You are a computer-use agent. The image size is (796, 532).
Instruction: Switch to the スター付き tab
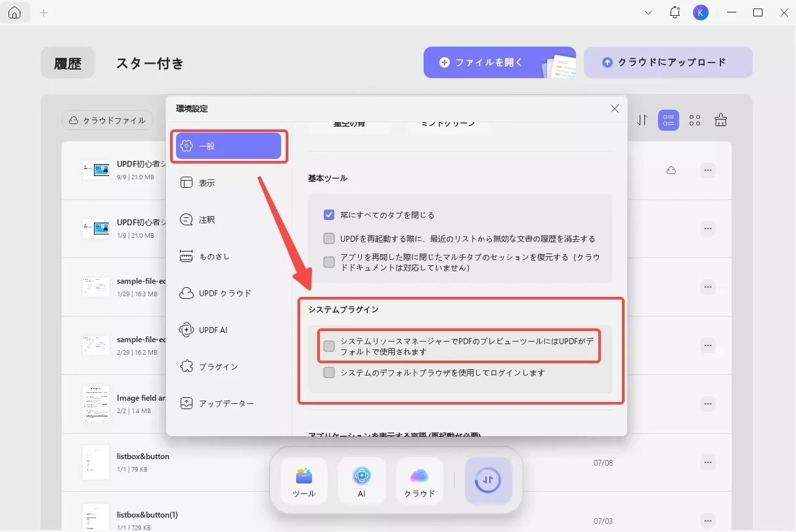point(150,63)
